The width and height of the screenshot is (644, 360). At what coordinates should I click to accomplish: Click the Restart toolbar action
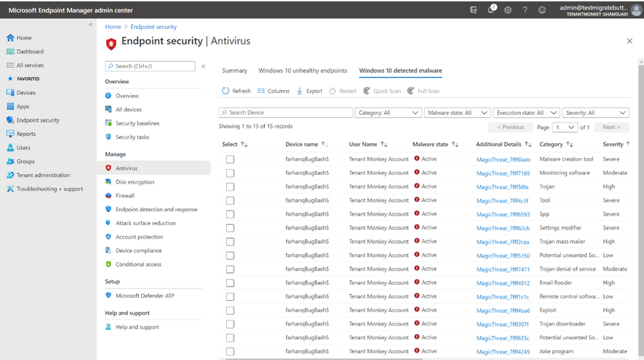pos(343,91)
